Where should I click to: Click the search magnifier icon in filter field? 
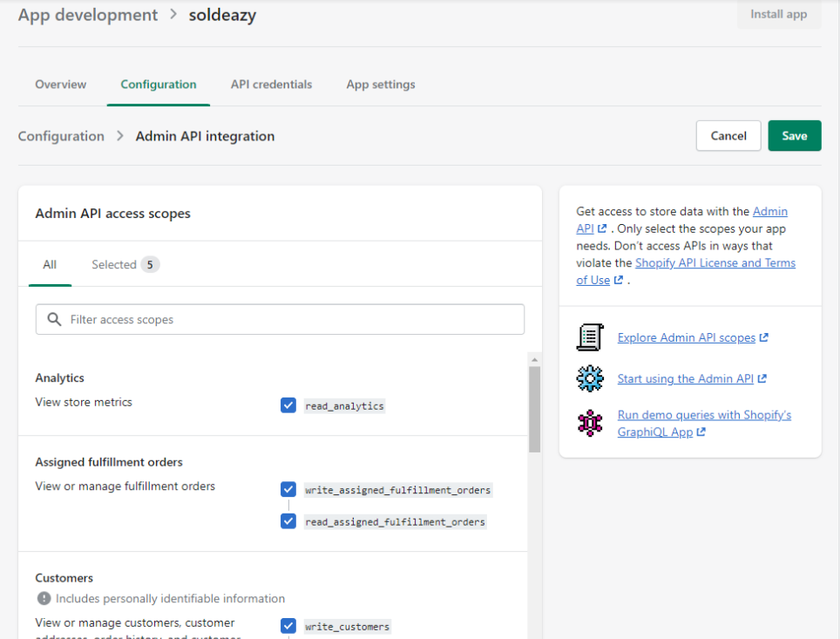(54, 319)
